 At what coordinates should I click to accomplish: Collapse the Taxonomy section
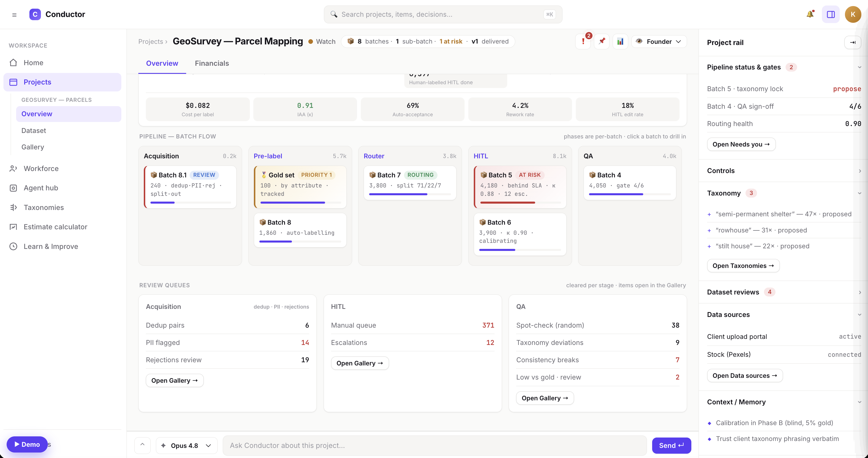[x=860, y=193]
